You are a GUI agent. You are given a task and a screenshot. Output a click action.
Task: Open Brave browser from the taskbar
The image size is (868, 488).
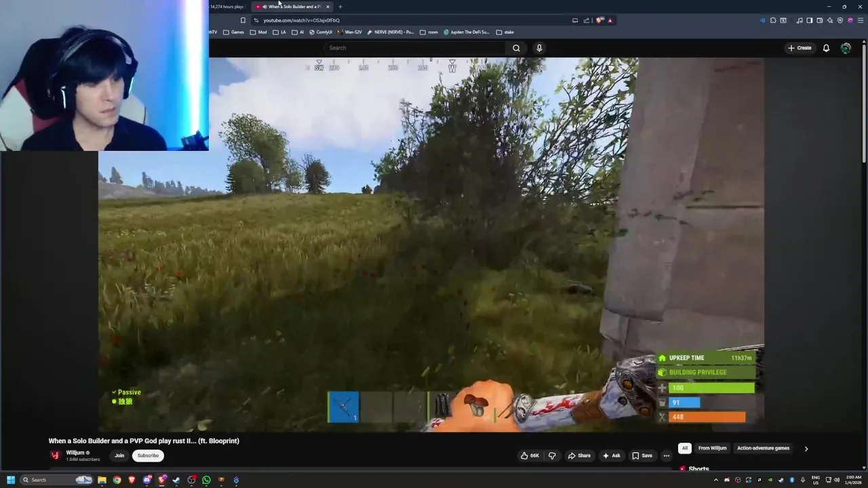click(x=132, y=480)
